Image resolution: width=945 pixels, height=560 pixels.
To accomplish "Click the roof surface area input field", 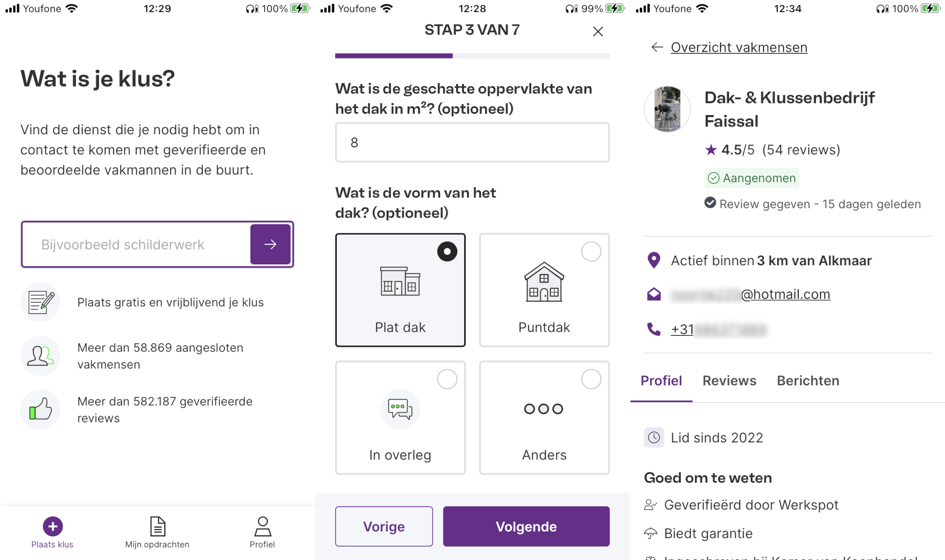I will click(x=472, y=143).
